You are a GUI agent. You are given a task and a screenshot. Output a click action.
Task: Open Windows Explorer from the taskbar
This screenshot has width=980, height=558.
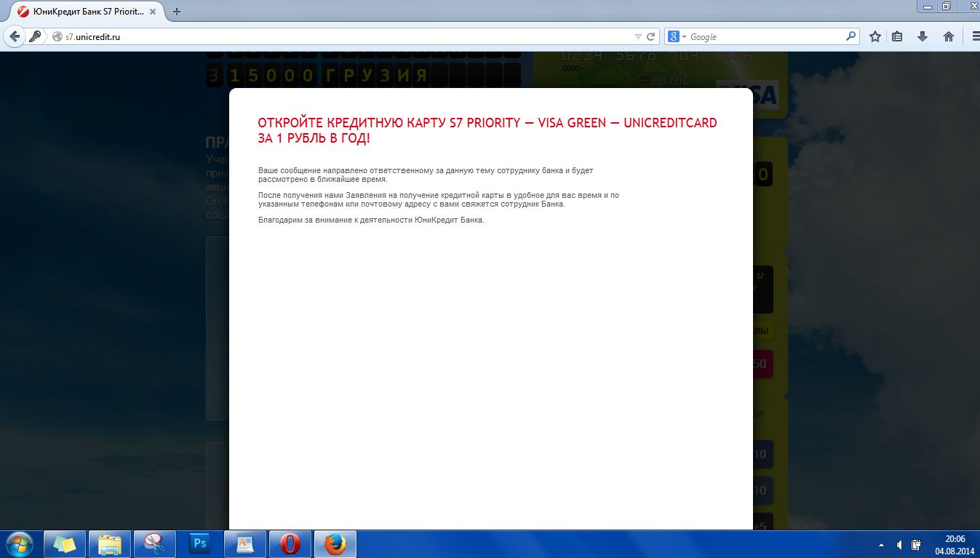110,544
